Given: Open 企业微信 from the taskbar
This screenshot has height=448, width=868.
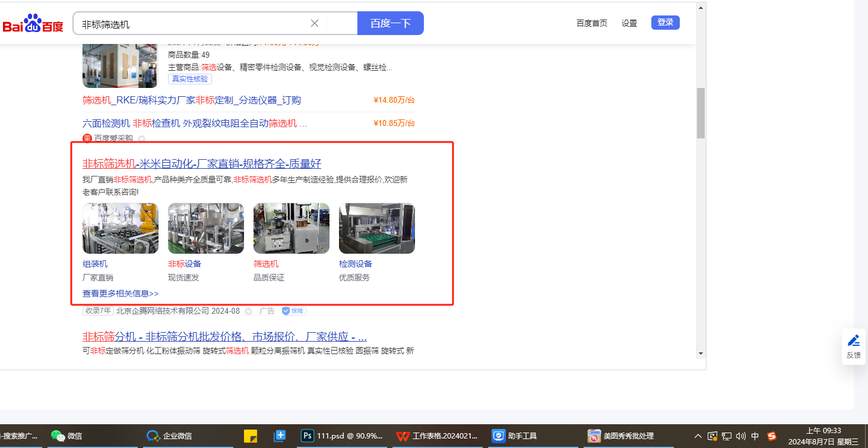Looking at the screenshot, I should point(169,436).
